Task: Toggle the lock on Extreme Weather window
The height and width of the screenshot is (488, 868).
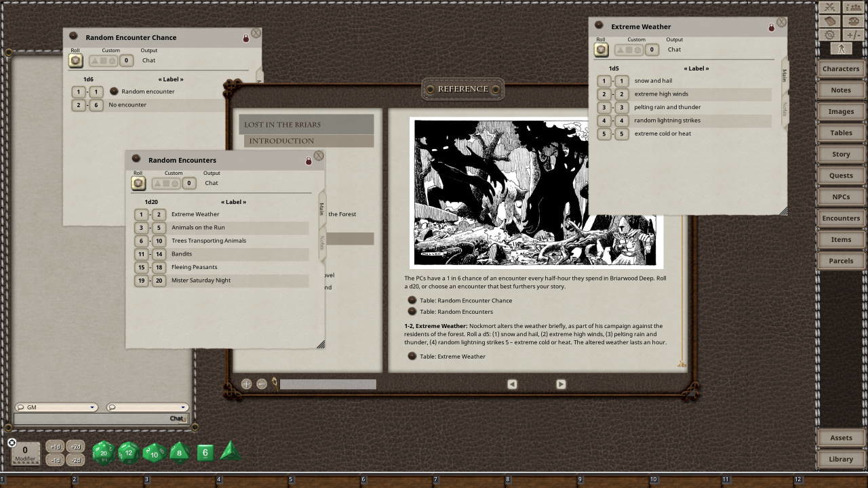Action: 771,28
